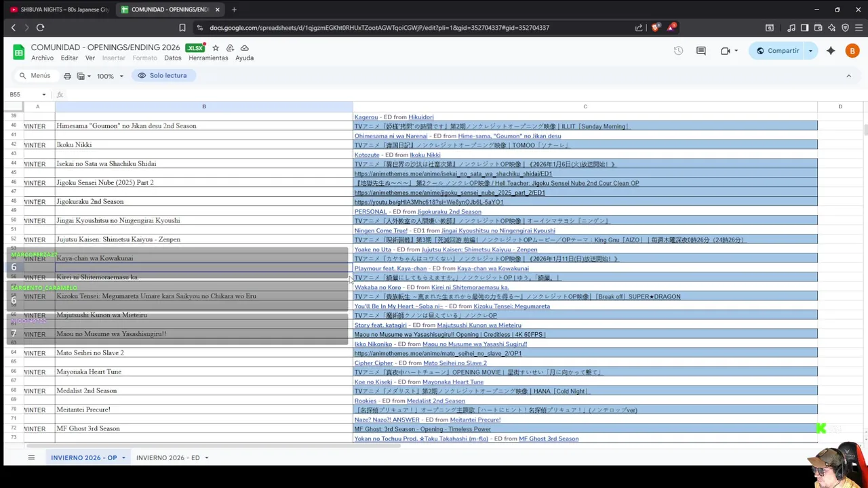The height and width of the screenshot is (488, 868).
Task: Open INVIERNO 2026 - ED tab menu arrow
Action: tap(206, 458)
